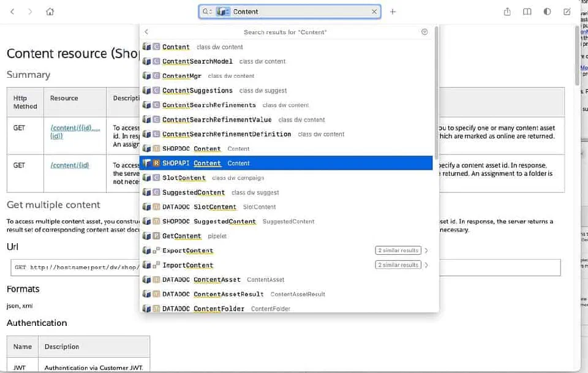Toggle the dark/light appearance icon
The height and width of the screenshot is (373, 588).
[547, 12]
